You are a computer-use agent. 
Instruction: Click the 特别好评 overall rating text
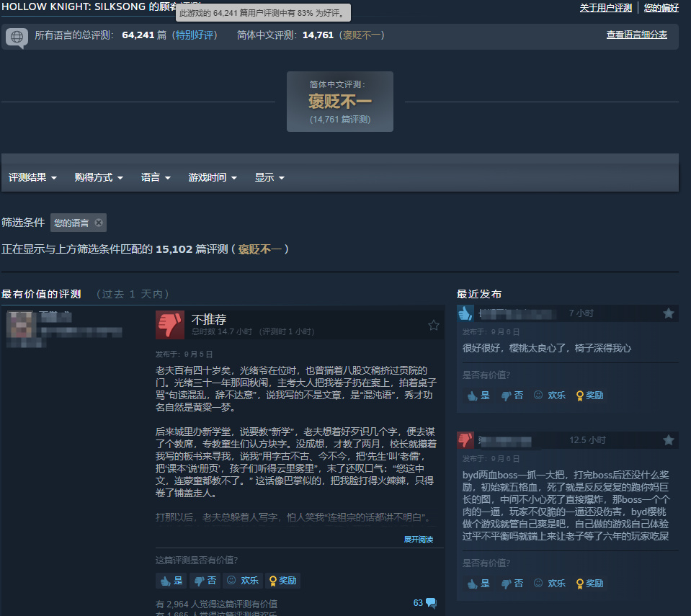[195, 35]
